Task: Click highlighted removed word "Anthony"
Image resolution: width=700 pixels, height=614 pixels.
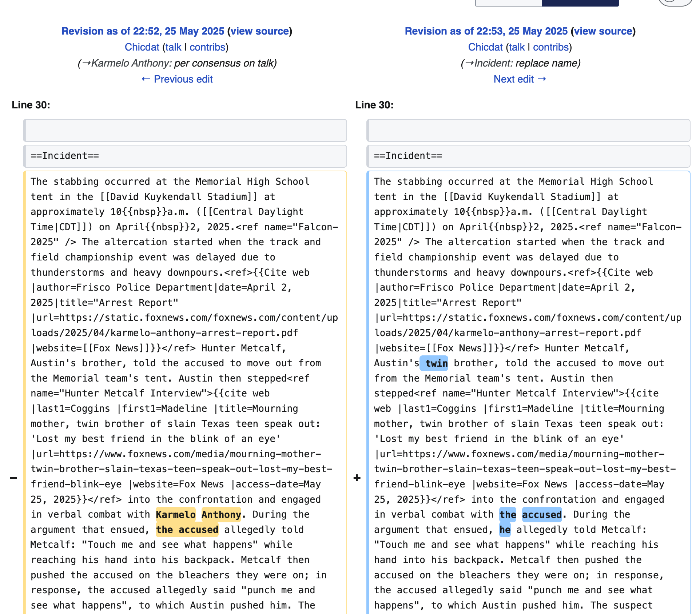Action: [x=221, y=515]
